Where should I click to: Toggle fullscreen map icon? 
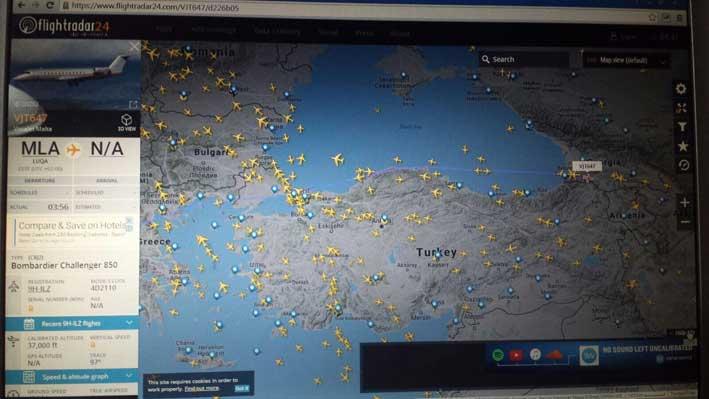[x=681, y=108]
